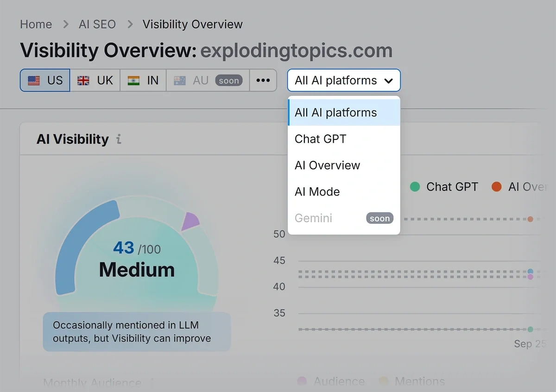
Task: Open the three-dots more countries menu
Action: (263, 81)
